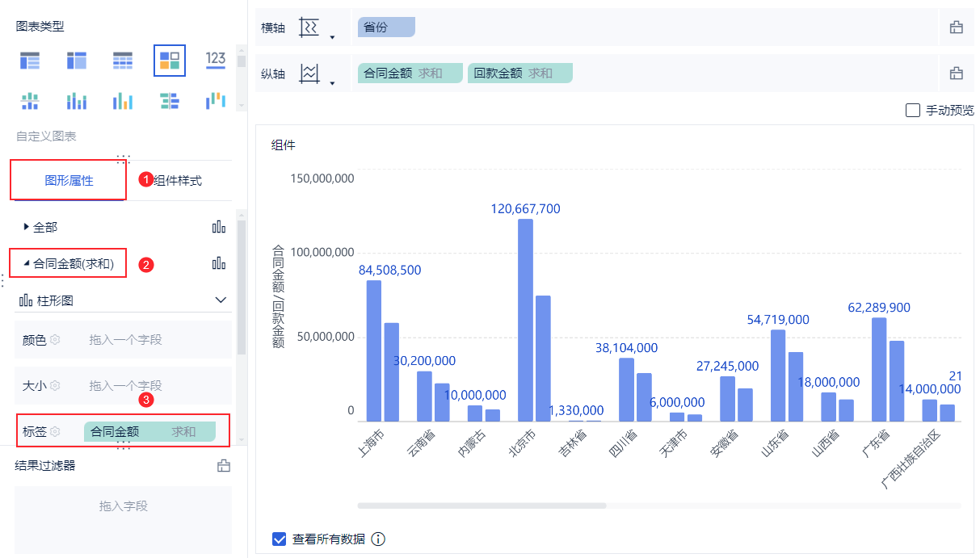This screenshot has width=980, height=558.
Task: Click the 省份 field pill in 横轴
Action: tap(386, 27)
